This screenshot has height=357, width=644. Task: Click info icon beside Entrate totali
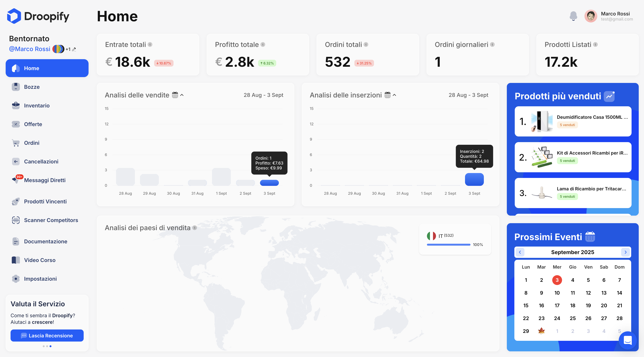(x=150, y=44)
